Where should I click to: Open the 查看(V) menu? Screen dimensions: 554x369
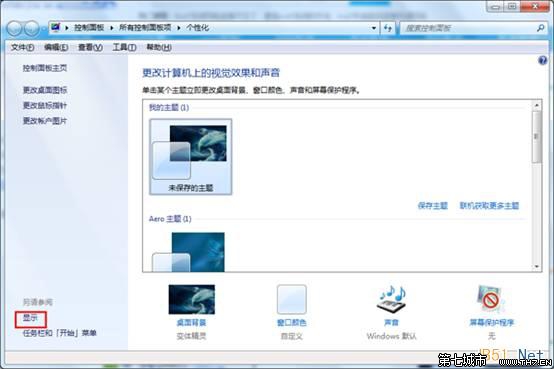tap(90, 47)
